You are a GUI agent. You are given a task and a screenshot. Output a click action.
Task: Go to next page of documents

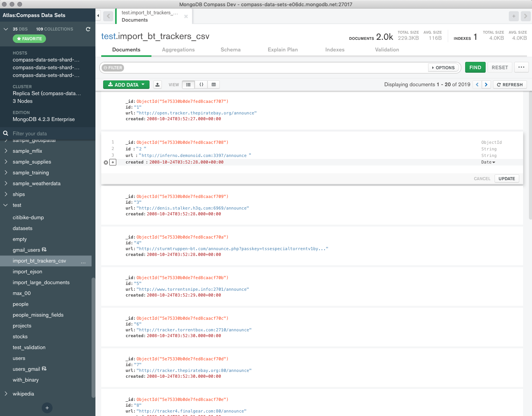(x=486, y=85)
